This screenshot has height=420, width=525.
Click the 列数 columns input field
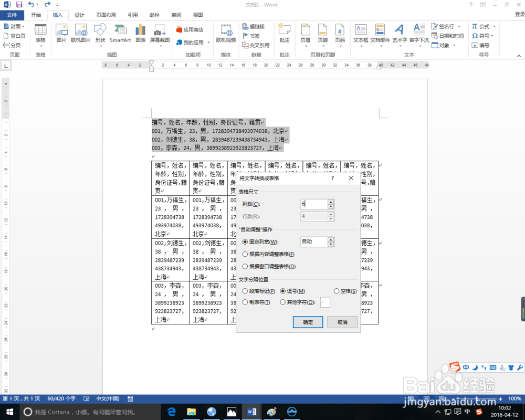(314, 204)
